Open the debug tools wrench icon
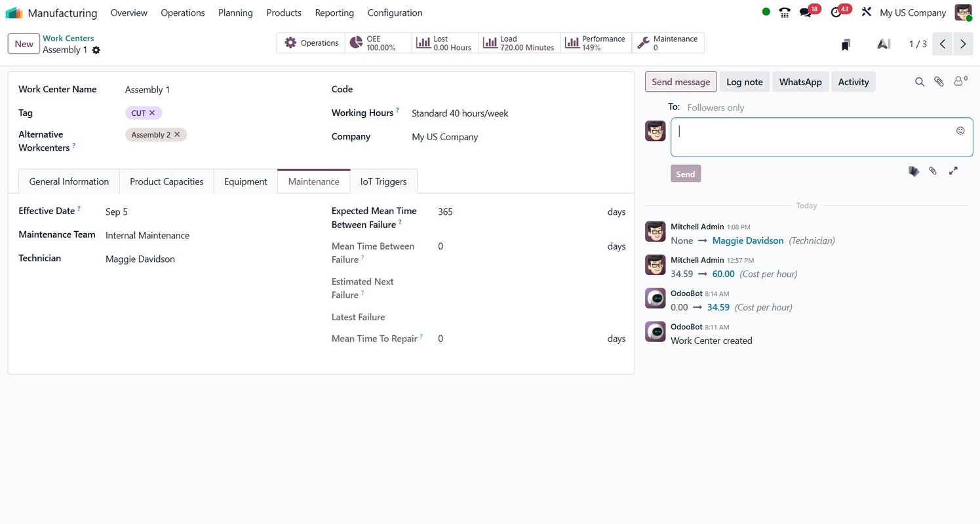This screenshot has width=980, height=524. pyautogui.click(x=866, y=12)
